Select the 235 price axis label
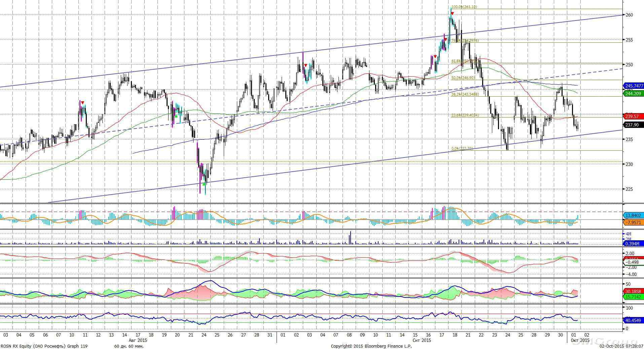 point(630,139)
